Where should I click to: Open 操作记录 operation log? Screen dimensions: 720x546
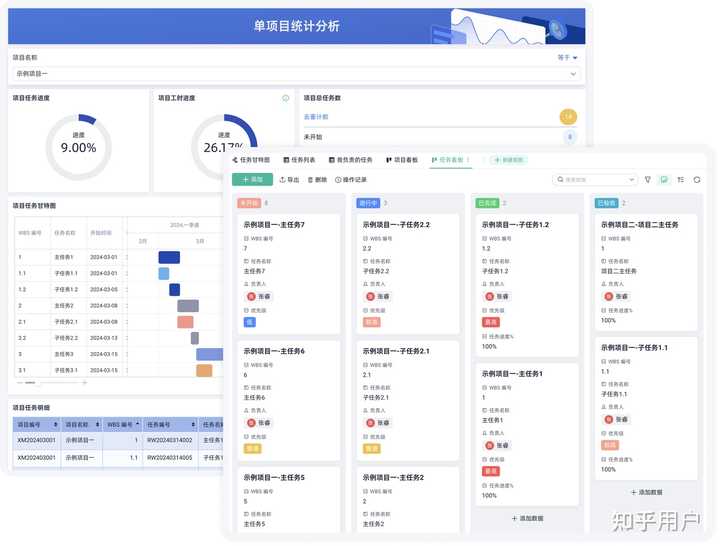point(351,180)
